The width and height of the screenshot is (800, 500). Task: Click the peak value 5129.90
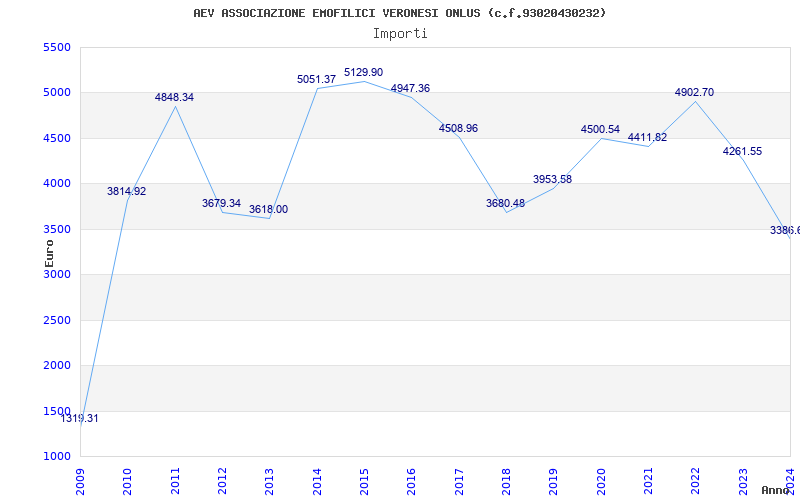tap(363, 72)
